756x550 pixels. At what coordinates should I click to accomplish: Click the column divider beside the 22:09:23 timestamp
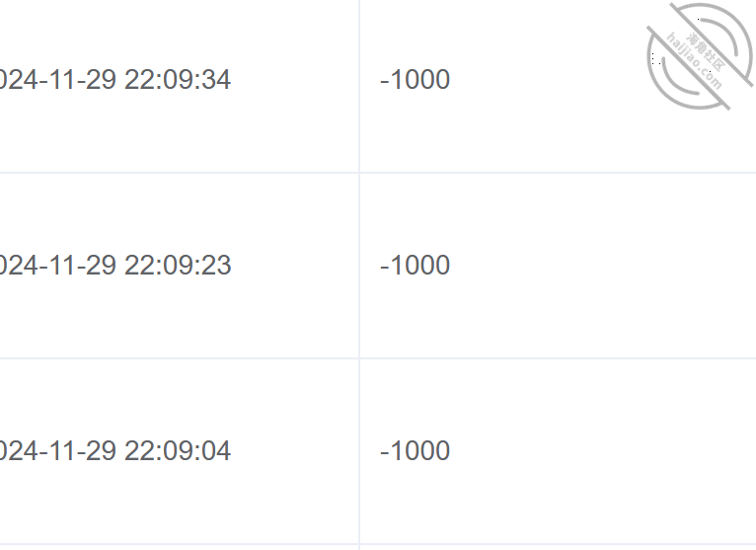359,266
